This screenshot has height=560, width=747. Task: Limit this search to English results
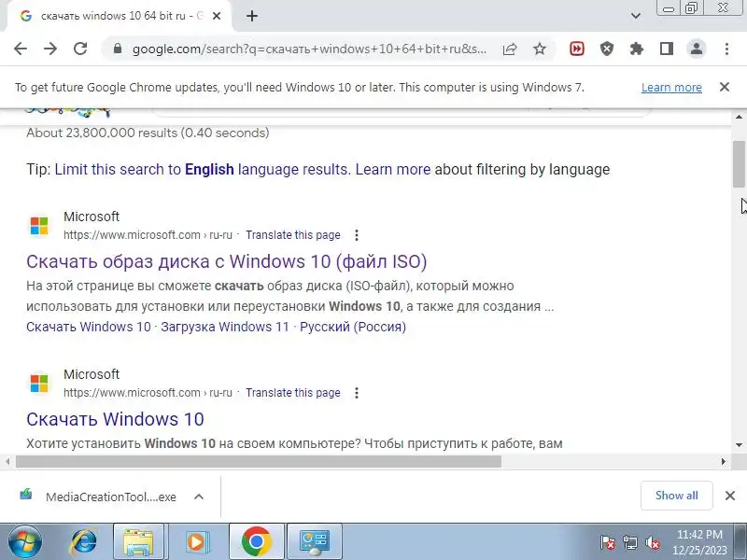point(203,170)
